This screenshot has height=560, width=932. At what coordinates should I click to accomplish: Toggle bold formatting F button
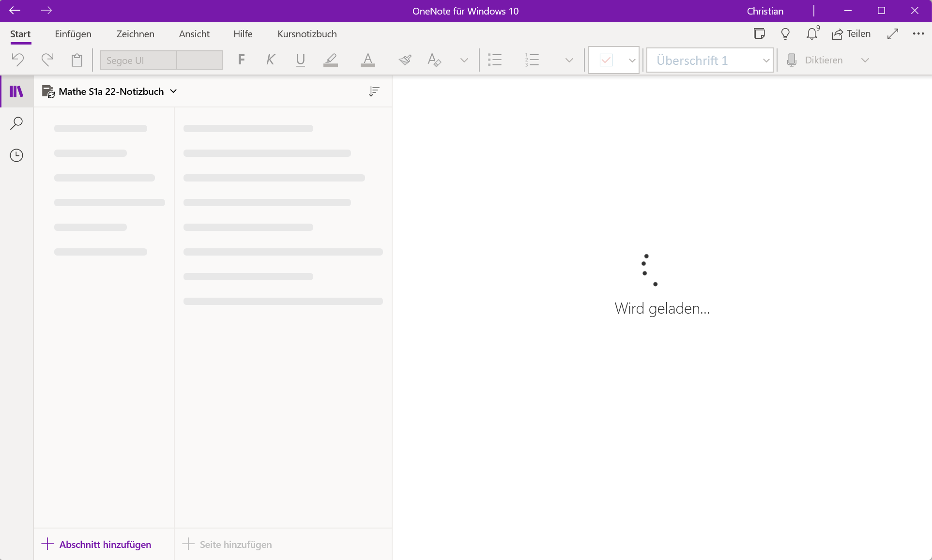tap(242, 60)
